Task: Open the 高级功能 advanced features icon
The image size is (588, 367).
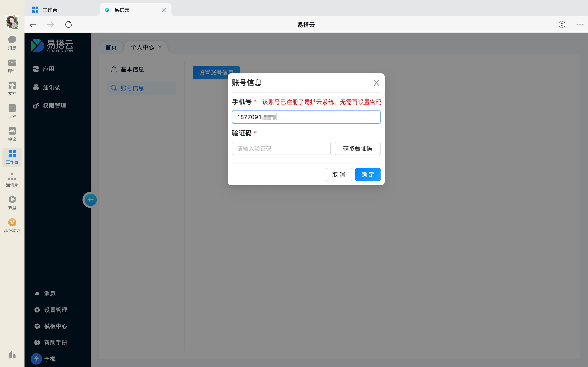Action: (x=12, y=225)
